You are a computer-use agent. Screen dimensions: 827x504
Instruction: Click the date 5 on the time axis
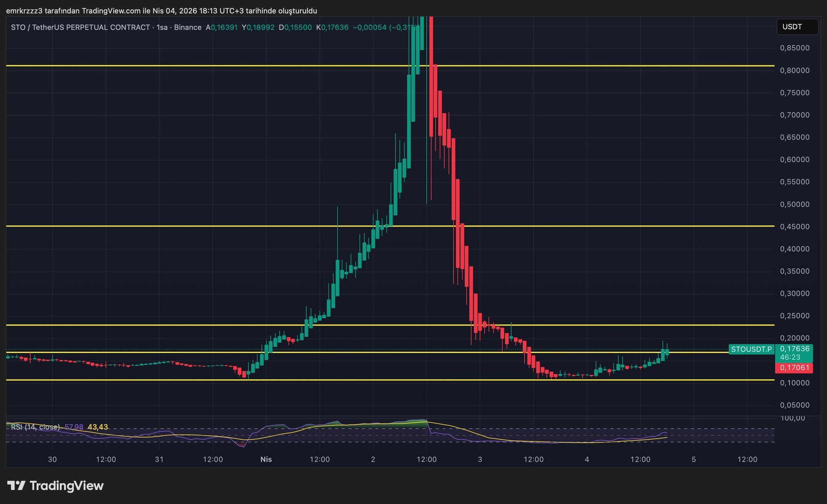(694, 459)
